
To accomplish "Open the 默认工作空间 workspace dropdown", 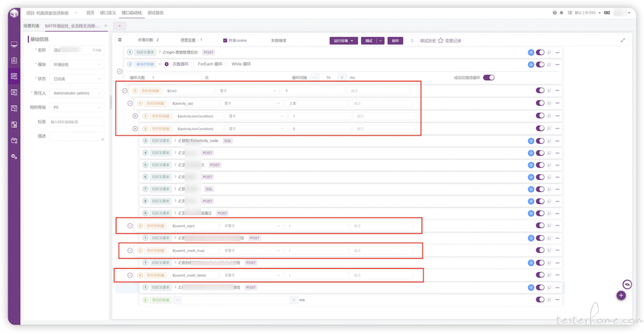I will click(x=588, y=13).
